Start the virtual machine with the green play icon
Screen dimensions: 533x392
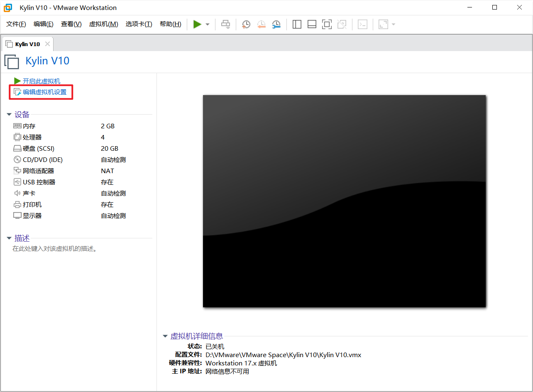pyautogui.click(x=198, y=24)
